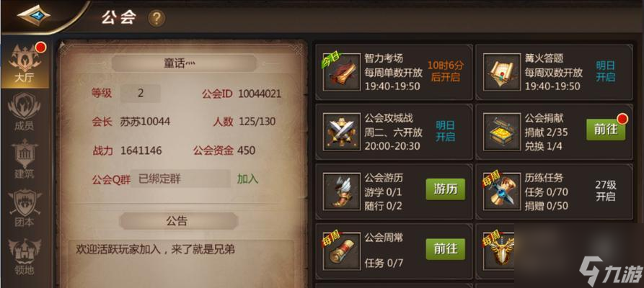
Task: Open the 公会捐献 treasure chest icon
Action: [x=501, y=132]
